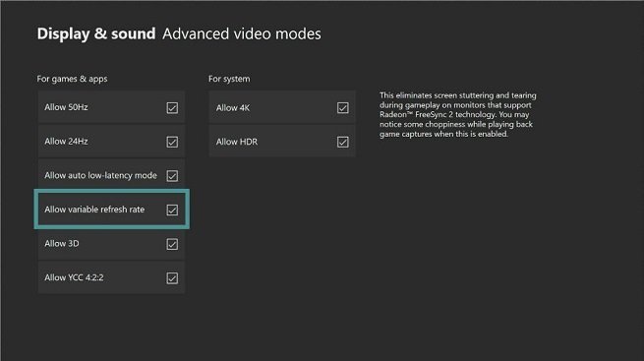This screenshot has width=644, height=361.
Task: Toggle the Allow 50Hz checkbox
Action: (x=172, y=108)
